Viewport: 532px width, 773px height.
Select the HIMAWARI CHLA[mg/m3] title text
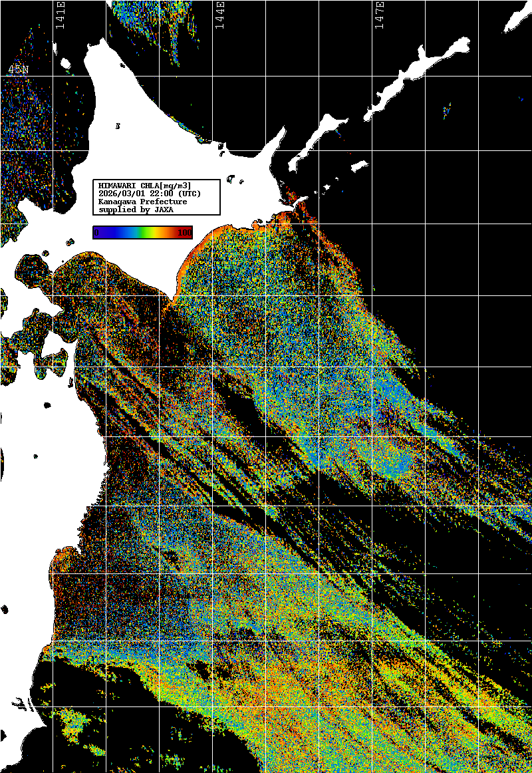144,185
